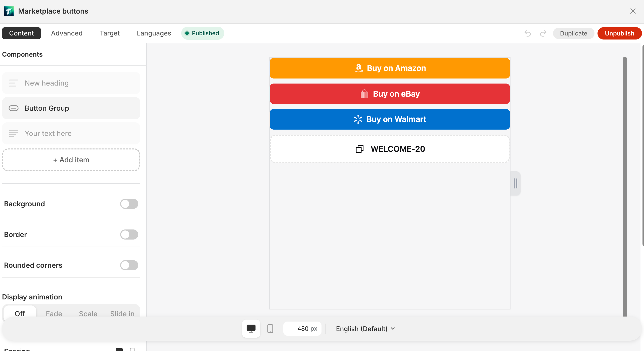Toggle the Background switch
Image resolution: width=644 pixels, height=351 pixels.
(x=129, y=204)
